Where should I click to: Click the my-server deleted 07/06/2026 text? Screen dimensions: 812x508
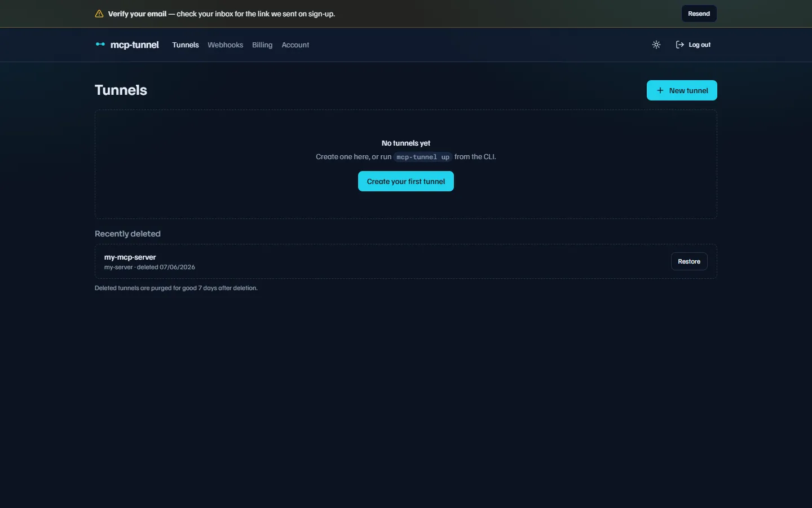pos(149,267)
